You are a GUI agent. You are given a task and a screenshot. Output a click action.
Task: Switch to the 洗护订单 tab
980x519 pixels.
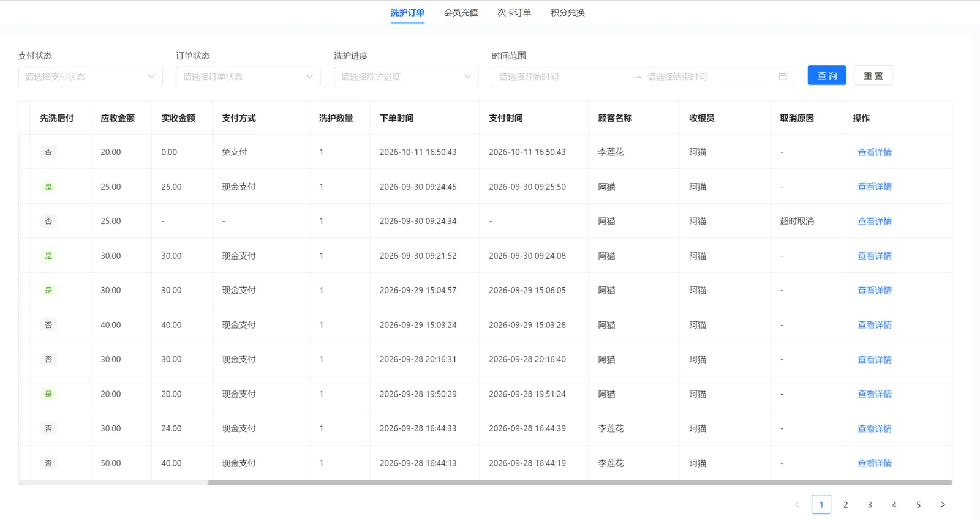coord(407,12)
